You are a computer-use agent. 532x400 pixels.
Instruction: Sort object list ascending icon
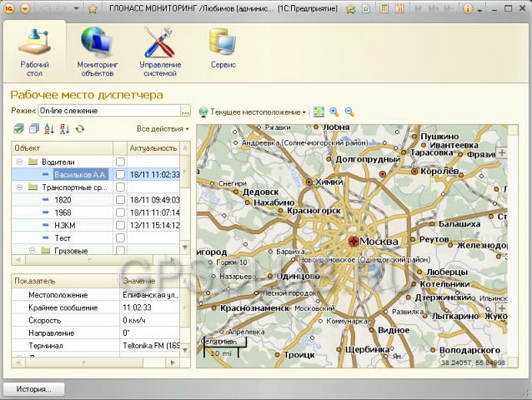(x=49, y=129)
